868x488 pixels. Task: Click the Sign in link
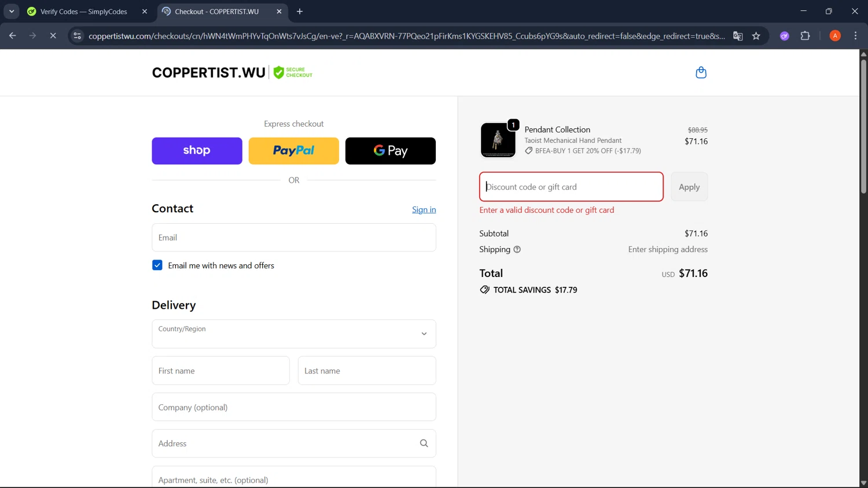click(424, 209)
